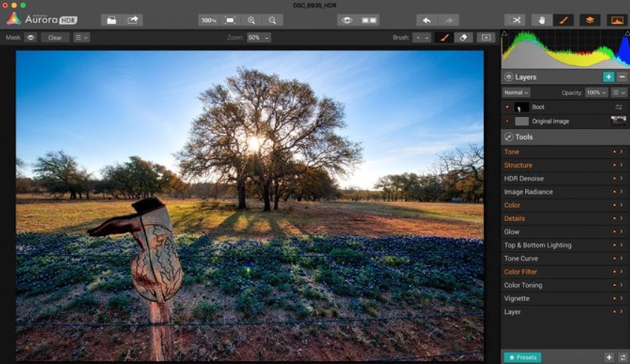This screenshot has height=364, width=630.
Task: Click the Tools panel round icon
Action: coord(508,137)
